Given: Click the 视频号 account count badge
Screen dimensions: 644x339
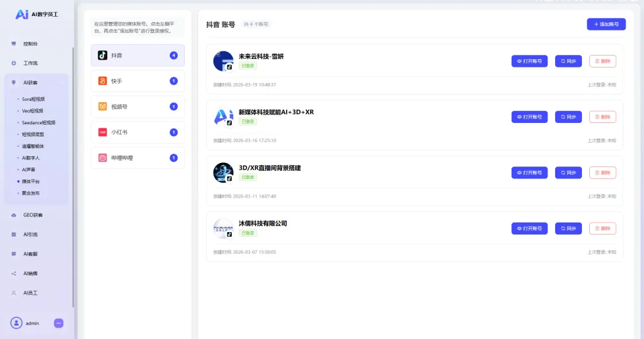Looking at the screenshot, I should [174, 106].
